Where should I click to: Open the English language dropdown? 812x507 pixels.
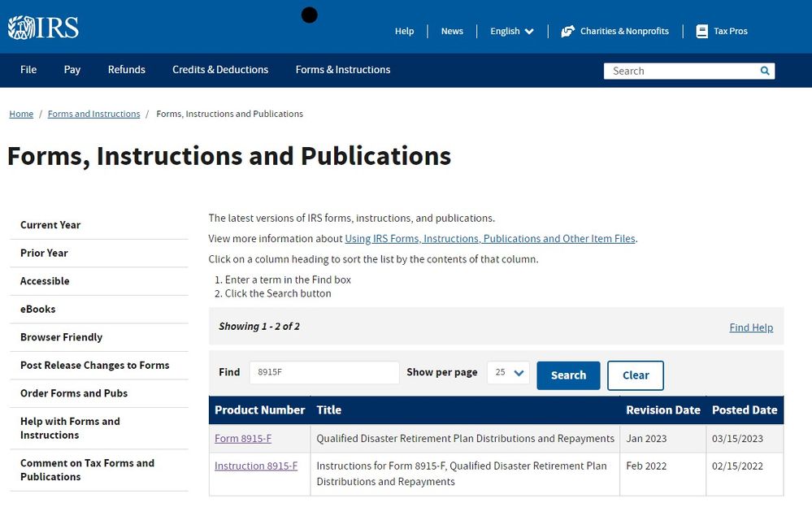tap(511, 31)
